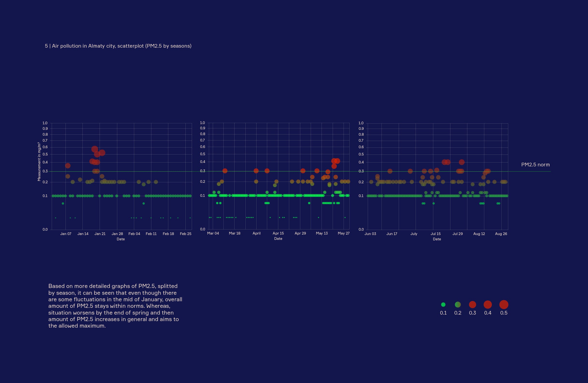Expand the Date axis on the spring chart
The height and width of the screenshot is (383, 588).
coord(278,239)
